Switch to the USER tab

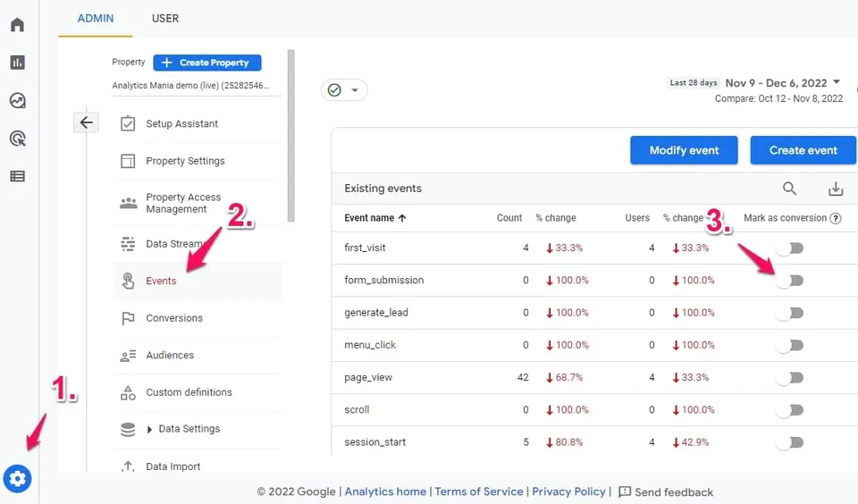tap(165, 18)
